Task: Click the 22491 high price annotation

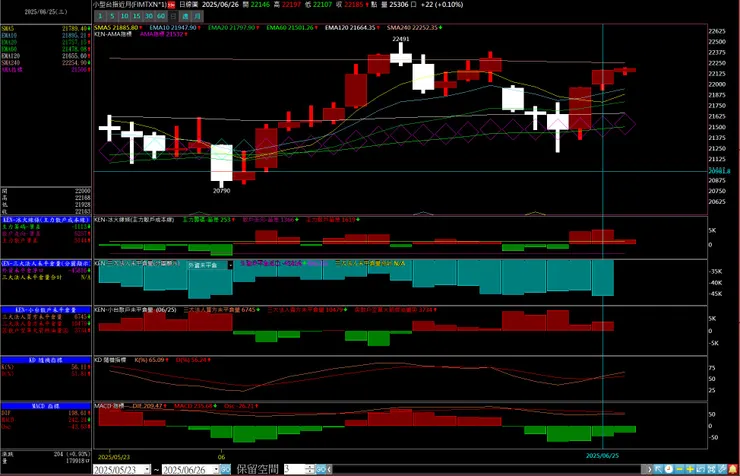Action: click(401, 39)
